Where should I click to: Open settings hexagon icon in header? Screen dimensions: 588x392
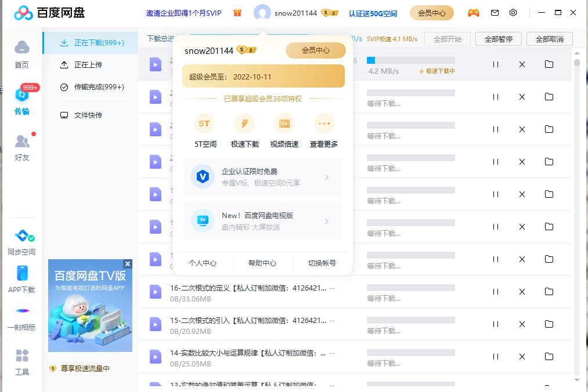[x=513, y=13]
